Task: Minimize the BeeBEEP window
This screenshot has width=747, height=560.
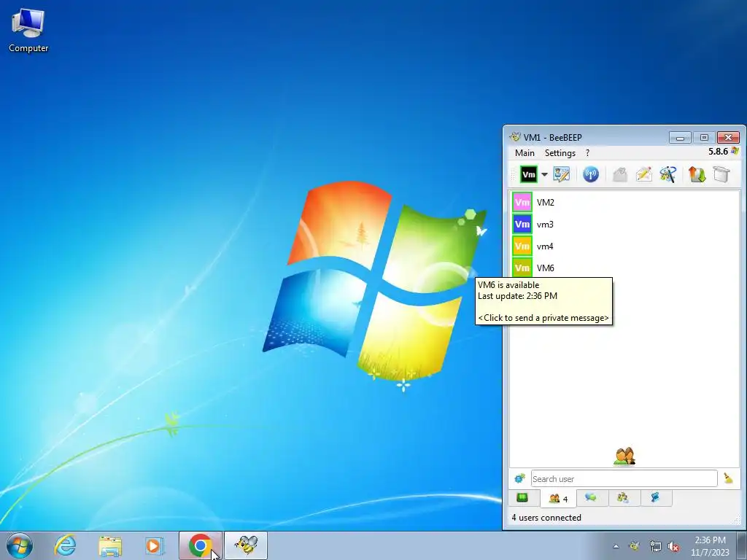Action: click(x=680, y=138)
